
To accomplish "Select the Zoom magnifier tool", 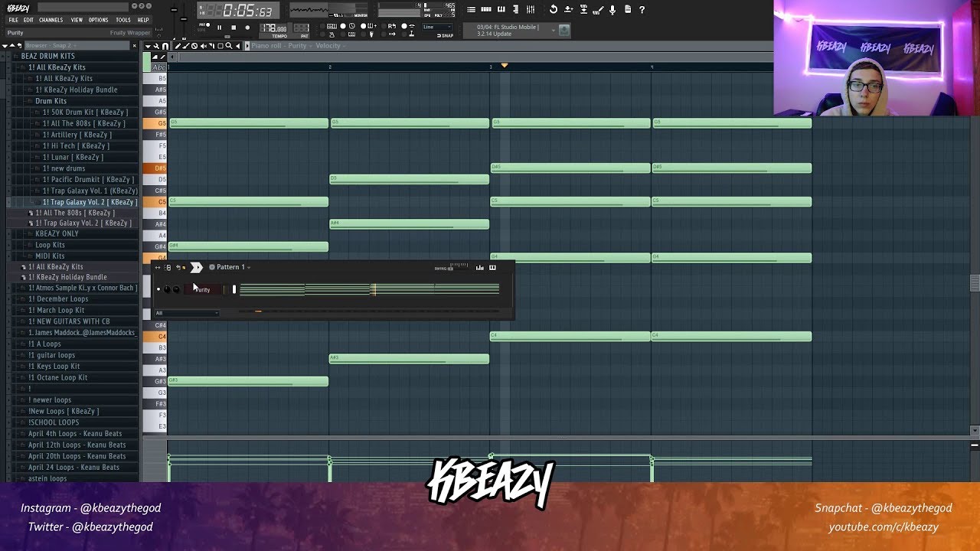I will coord(229,46).
